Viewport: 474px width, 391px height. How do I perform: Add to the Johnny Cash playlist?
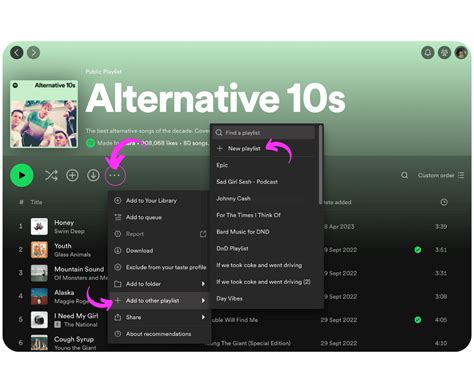tap(265, 198)
